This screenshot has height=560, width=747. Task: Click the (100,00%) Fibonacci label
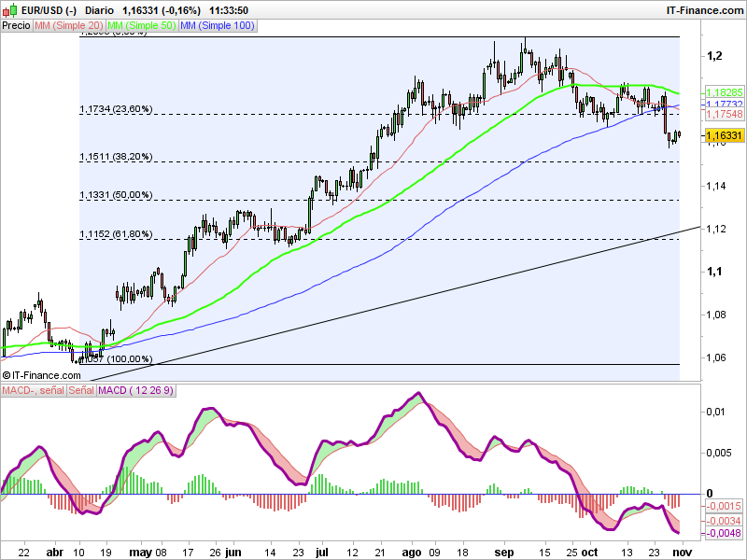tap(130, 359)
